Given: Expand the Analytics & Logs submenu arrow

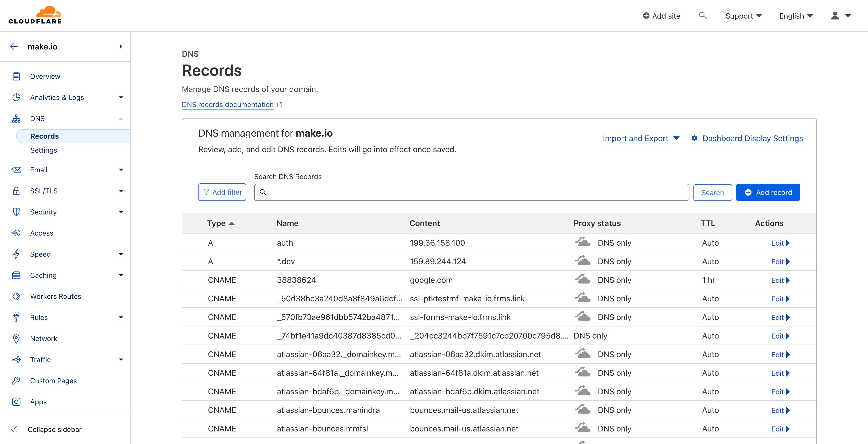Looking at the screenshot, I should click(121, 97).
